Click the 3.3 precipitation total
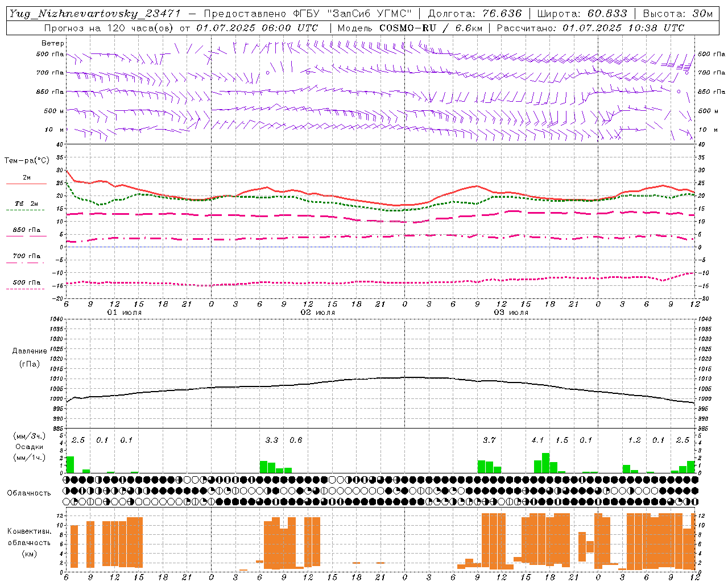The image size is (728, 582). pyautogui.click(x=272, y=440)
